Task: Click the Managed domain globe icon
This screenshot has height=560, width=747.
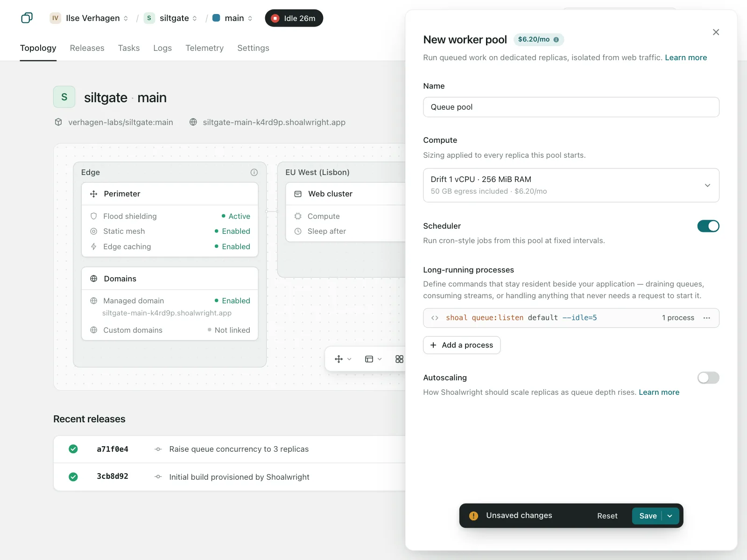Action: pos(94,301)
